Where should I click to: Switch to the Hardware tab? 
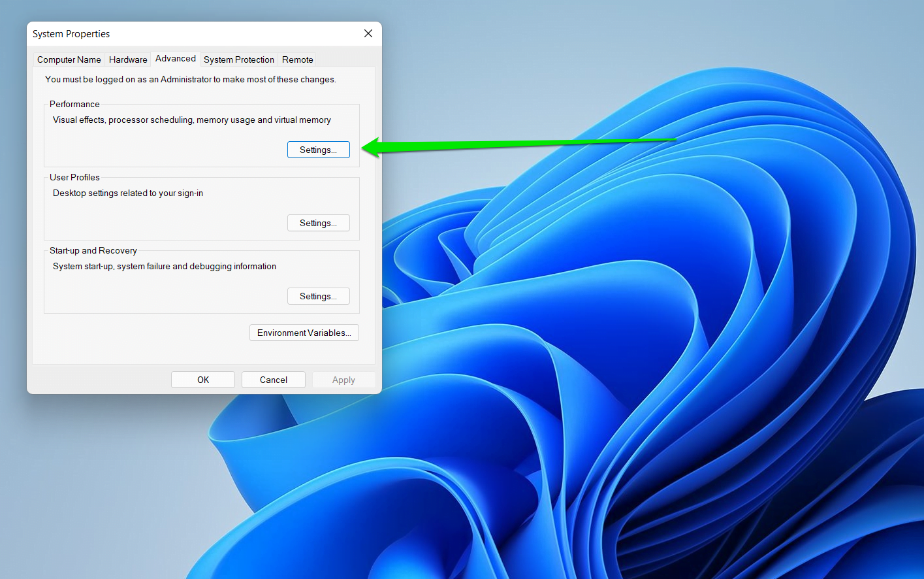click(x=128, y=59)
